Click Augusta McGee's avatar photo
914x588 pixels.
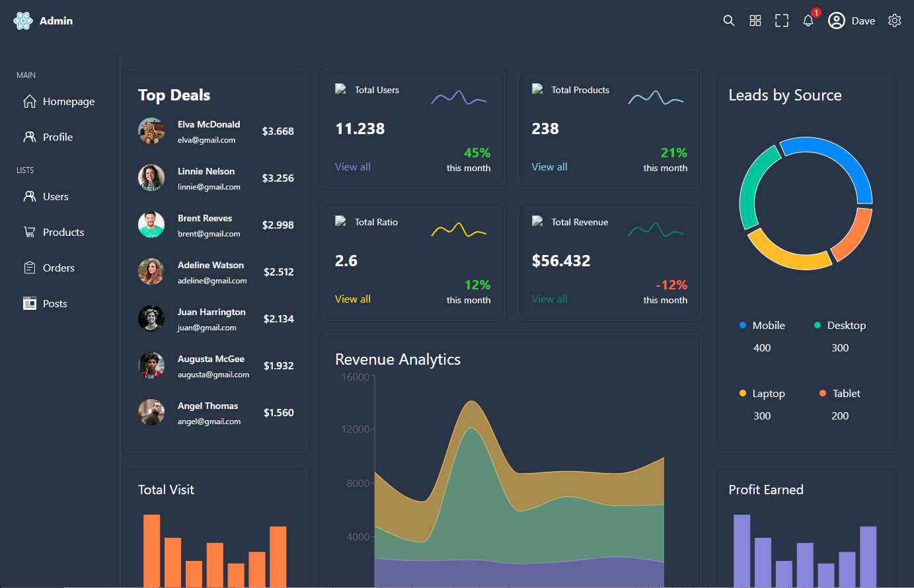coord(151,365)
